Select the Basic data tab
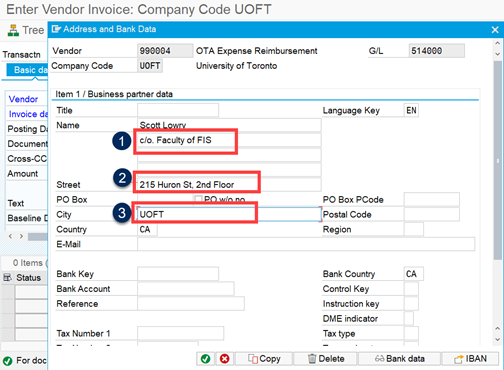The image size is (504, 370). pyautogui.click(x=27, y=70)
